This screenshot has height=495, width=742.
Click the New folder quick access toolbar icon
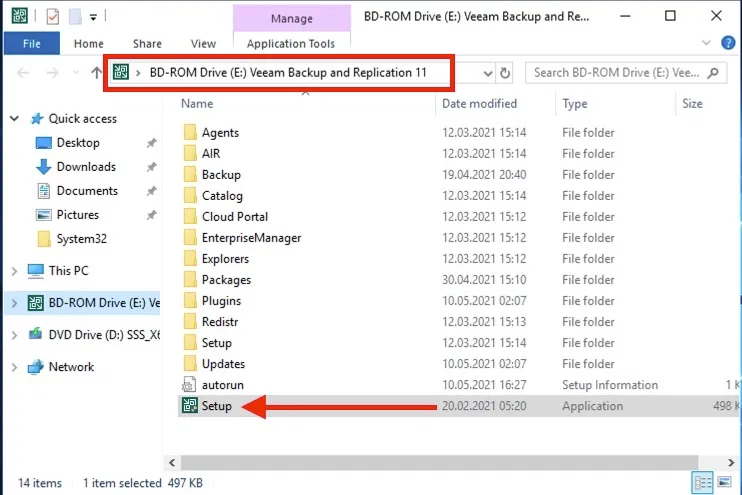coord(75,17)
